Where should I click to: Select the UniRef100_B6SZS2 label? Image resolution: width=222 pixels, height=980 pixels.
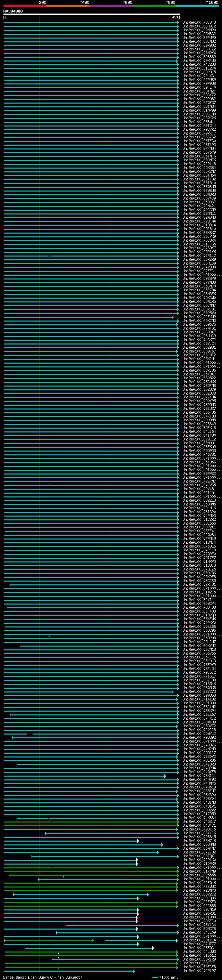click(x=199, y=137)
